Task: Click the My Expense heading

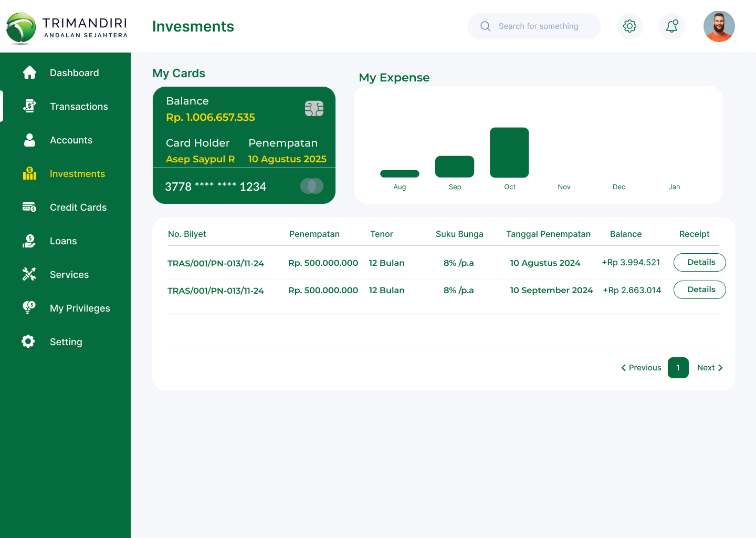Action: click(394, 78)
